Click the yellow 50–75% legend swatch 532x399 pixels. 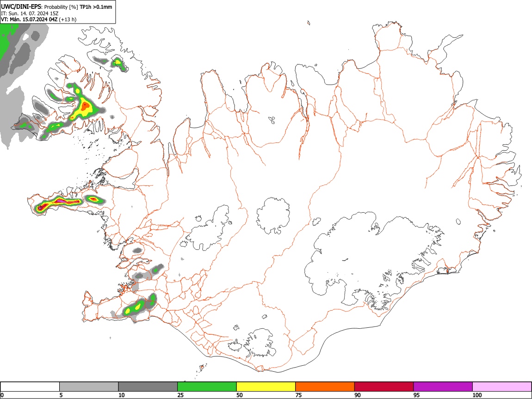tap(266, 387)
